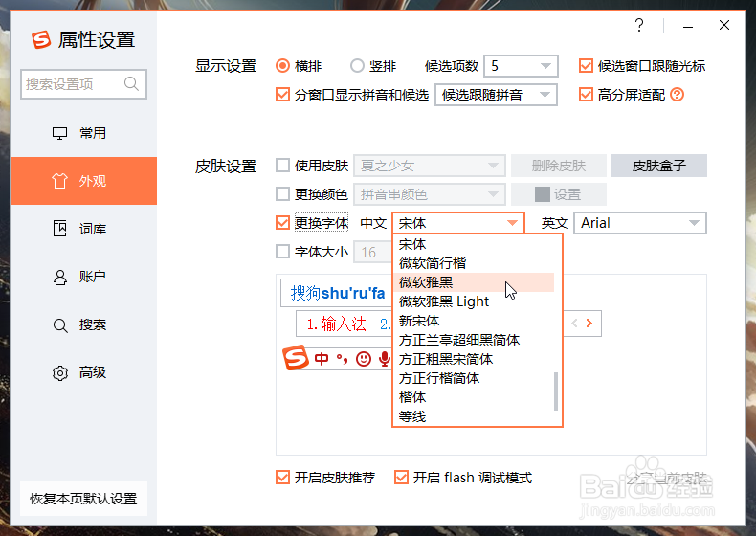Screen dimensions: 756x536
Task: Click the search magnifier in settings search box
Action: point(131,84)
